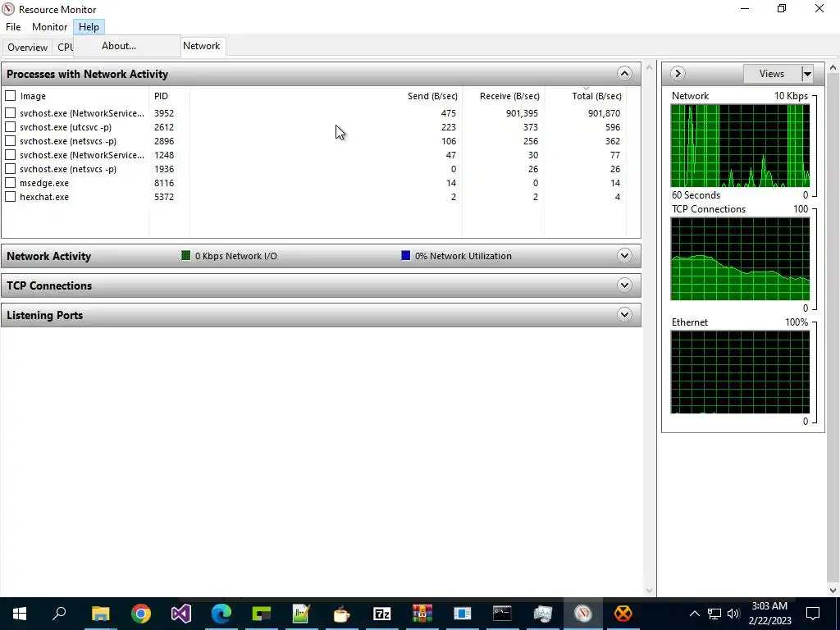The image size is (840, 630).
Task: Open Microsoft Edge from taskbar
Action: coord(221,614)
